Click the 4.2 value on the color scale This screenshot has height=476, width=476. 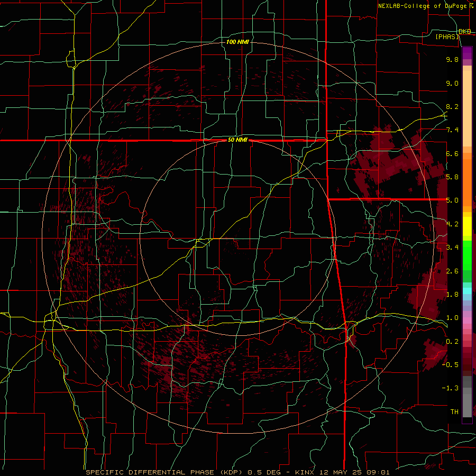pyautogui.click(x=452, y=224)
